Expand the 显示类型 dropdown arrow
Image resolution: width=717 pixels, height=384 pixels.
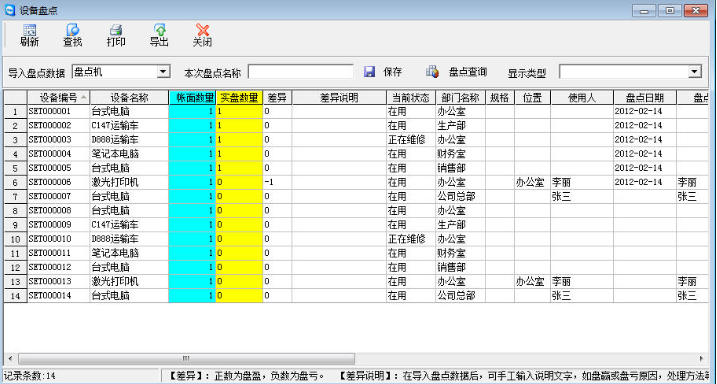click(x=695, y=71)
